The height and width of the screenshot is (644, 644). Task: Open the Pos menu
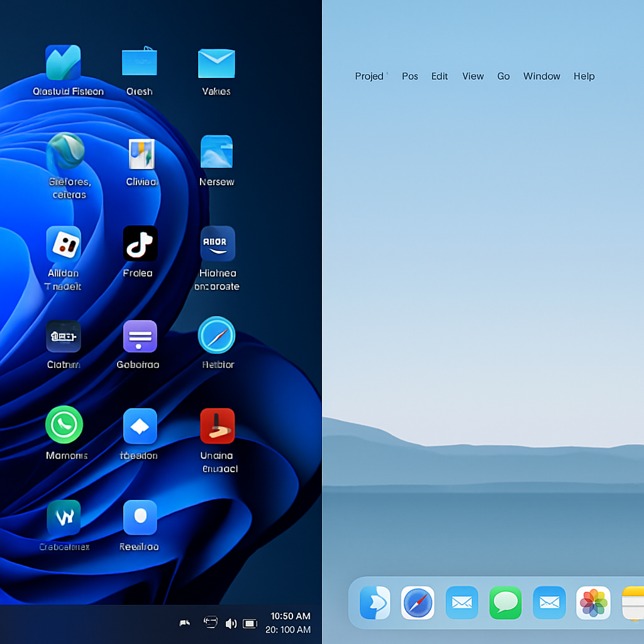pyautogui.click(x=410, y=76)
